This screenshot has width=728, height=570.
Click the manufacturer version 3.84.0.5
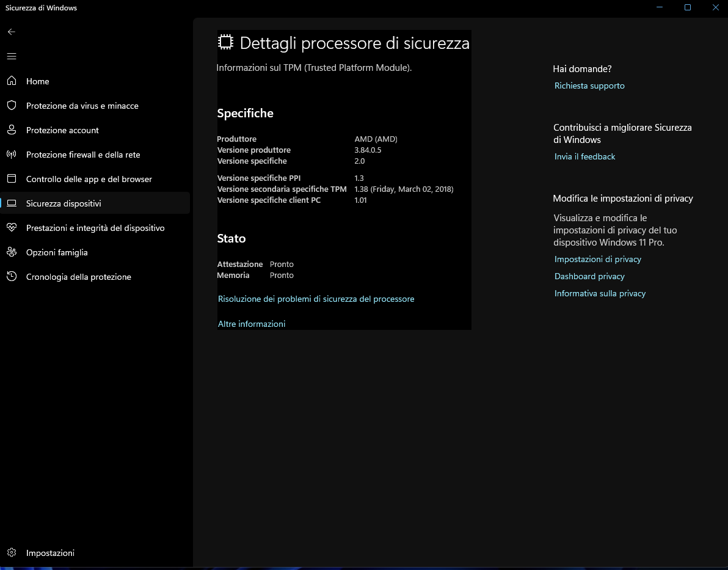368,150
